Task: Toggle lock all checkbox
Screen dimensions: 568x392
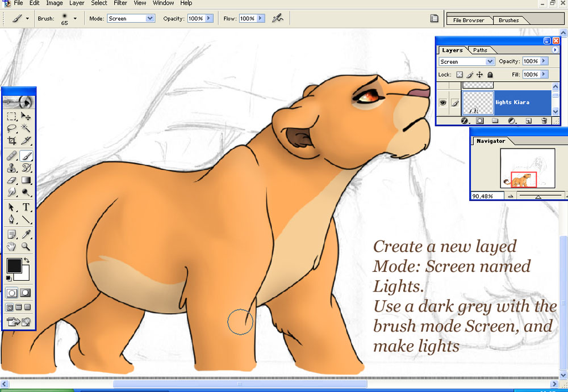Action: tap(490, 74)
